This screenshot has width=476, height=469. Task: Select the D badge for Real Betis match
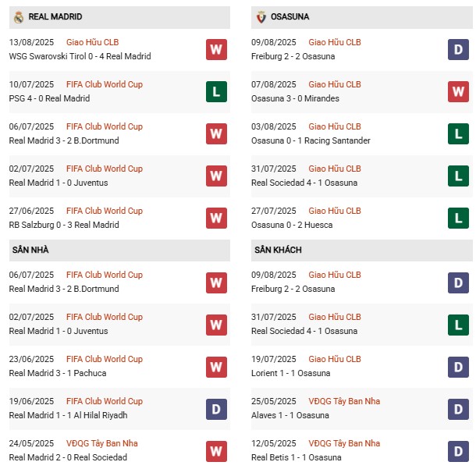pos(458,451)
